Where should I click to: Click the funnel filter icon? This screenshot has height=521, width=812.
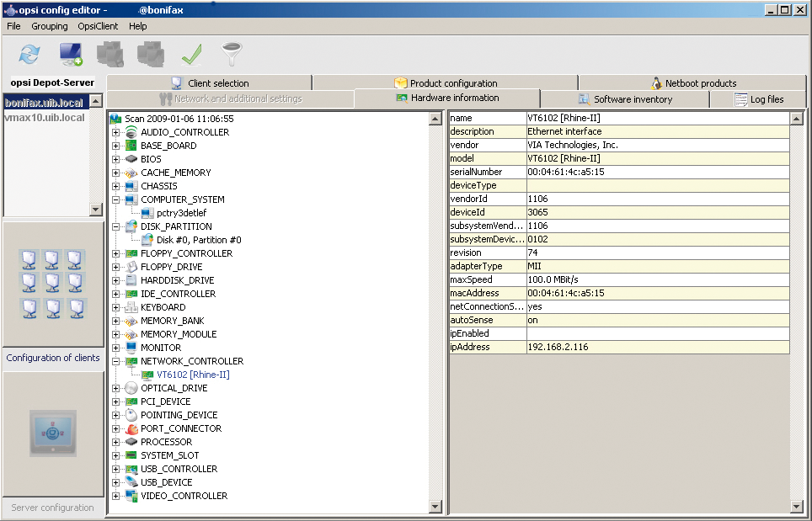click(x=232, y=54)
